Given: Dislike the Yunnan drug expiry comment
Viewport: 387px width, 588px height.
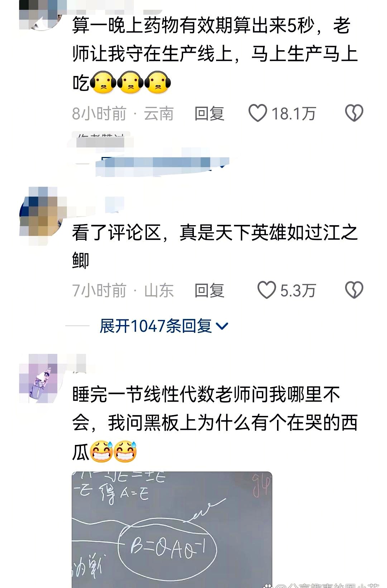Looking at the screenshot, I should tap(354, 113).
